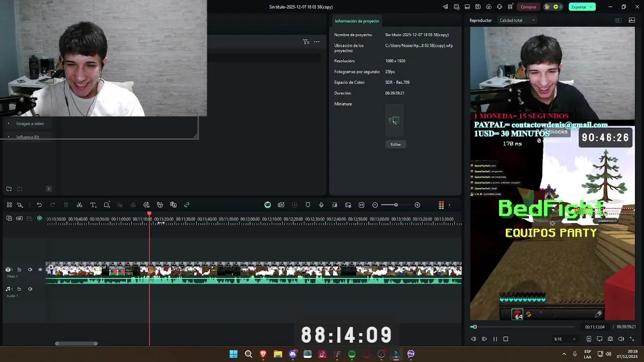Click Editar under the project thumbnail
This screenshot has width=644, height=362.
pyautogui.click(x=396, y=144)
